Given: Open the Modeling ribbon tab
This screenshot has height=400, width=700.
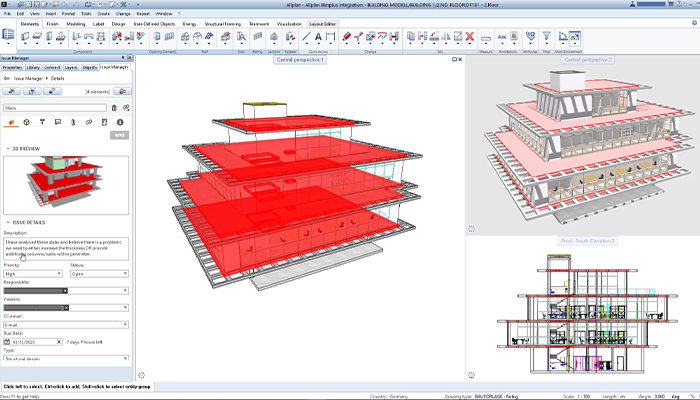Looking at the screenshot, I should click(77, 22).
